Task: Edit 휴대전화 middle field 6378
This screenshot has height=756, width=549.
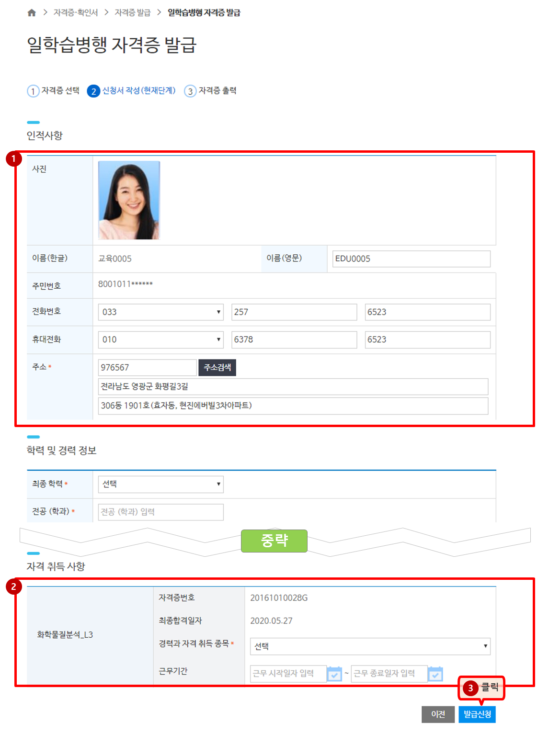Action: pyautogui.click(x=294, y=340)
